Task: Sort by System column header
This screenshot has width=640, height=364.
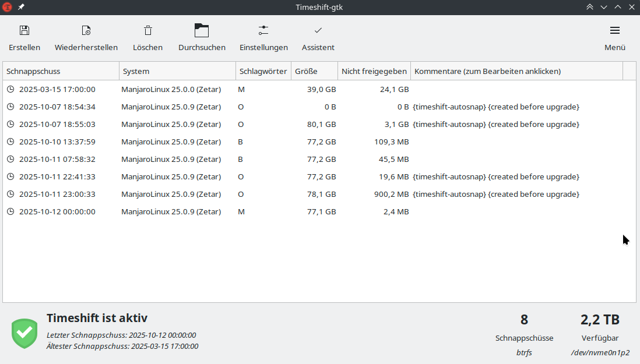Action: 178,71
